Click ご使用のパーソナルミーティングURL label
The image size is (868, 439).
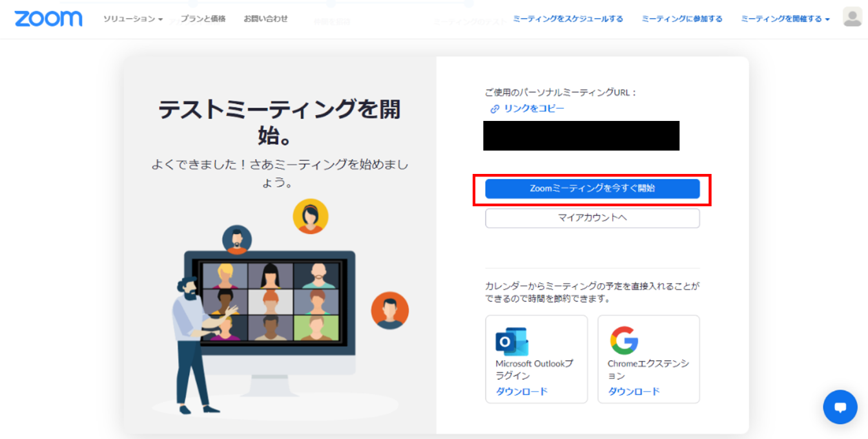coord(561,92)
